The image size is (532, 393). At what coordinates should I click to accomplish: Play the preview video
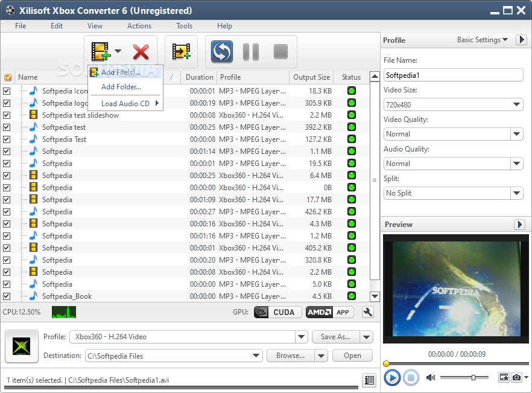393,378
